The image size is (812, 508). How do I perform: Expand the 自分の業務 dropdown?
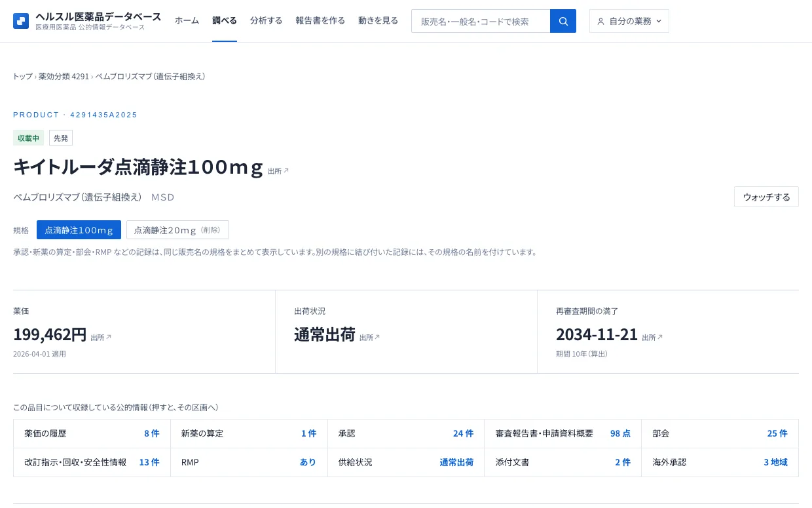tap(629, 21)
